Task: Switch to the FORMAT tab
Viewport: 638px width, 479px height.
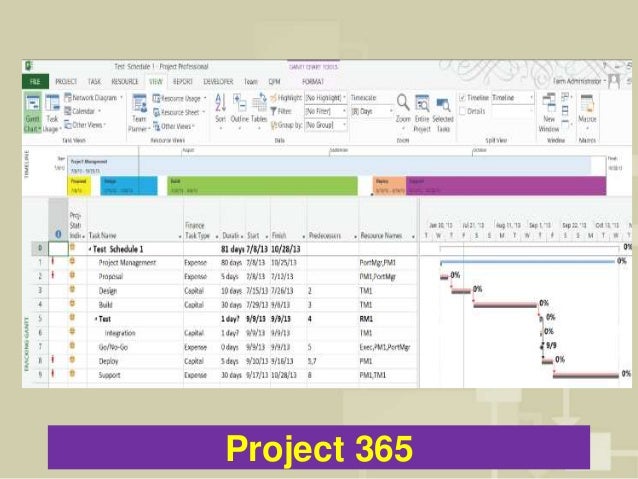Action: (x=313, y=82)
